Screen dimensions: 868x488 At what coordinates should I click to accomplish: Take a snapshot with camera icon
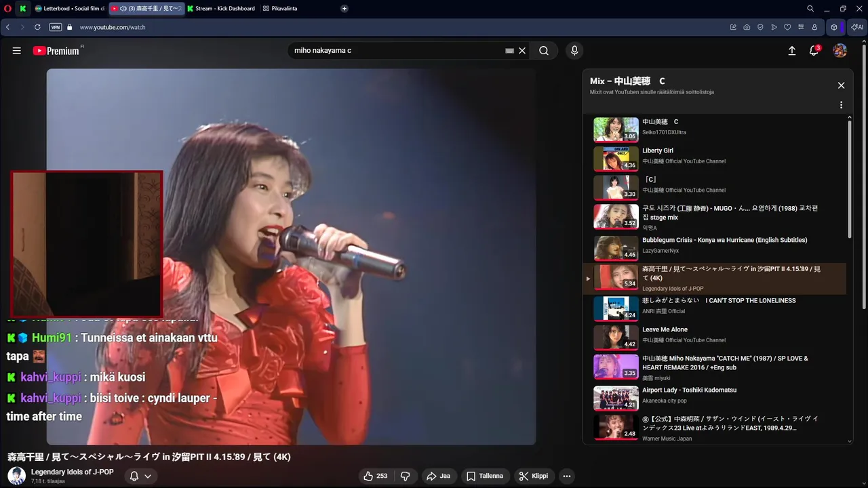pos(747,27)
